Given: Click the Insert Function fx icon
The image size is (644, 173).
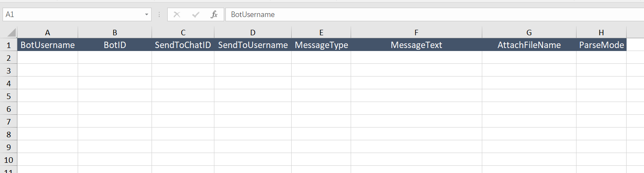Looking at the screenshot, I should pyautogui.click(x=214, y=14).
